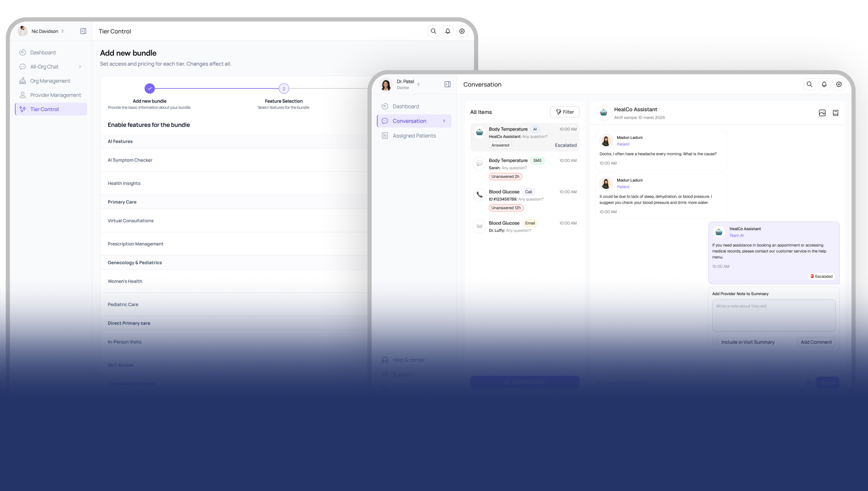Go to Provider Management page
The width and height of the screenshot is (868, 491).
click(x=55, y=95)
